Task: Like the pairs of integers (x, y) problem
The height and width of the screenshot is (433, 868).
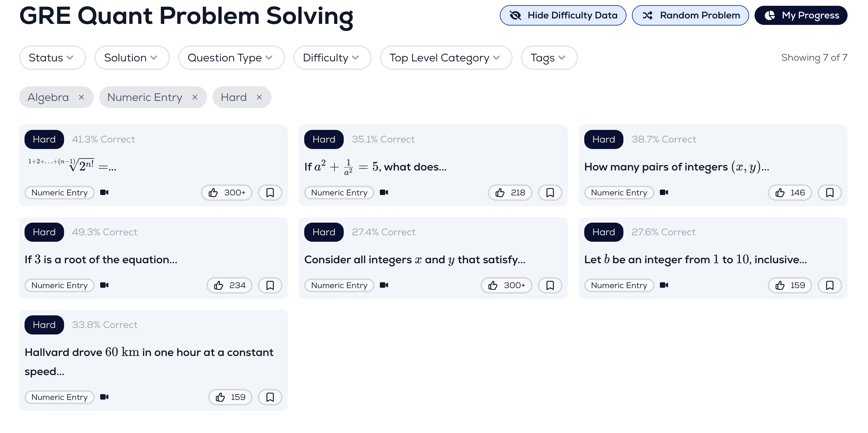Action: click(x=790, y=193)
